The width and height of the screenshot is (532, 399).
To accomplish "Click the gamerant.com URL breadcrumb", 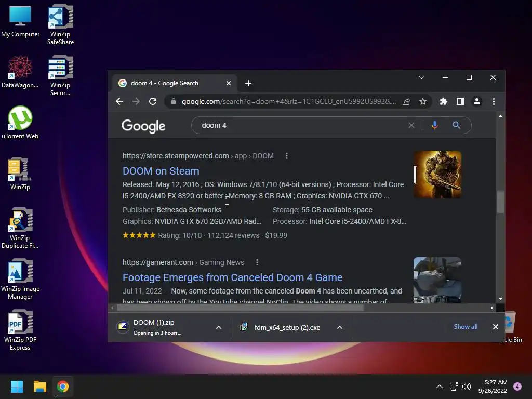I will point(183,262).
